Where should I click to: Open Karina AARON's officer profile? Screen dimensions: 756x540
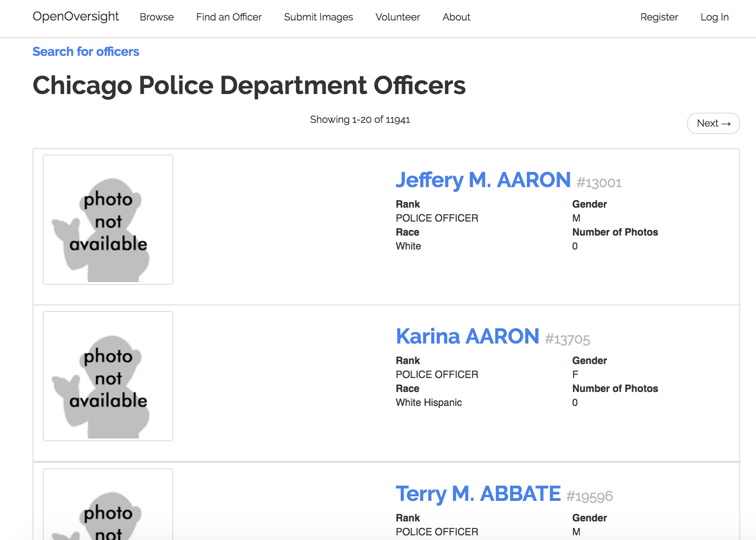tap(467, 336)
